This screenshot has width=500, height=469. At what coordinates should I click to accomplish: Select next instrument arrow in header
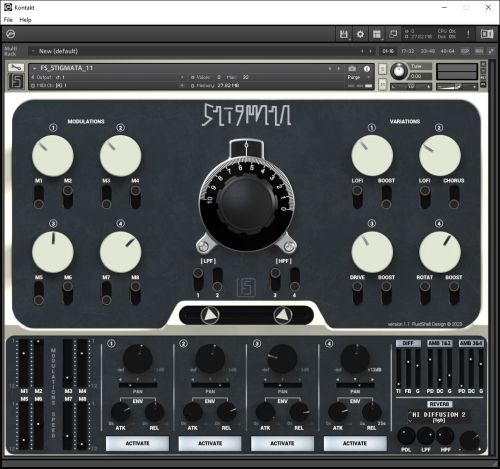[x=338, y=68]
